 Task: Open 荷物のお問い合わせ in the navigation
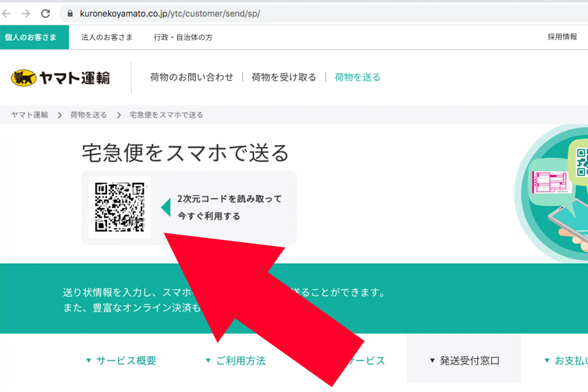point(192,77)
